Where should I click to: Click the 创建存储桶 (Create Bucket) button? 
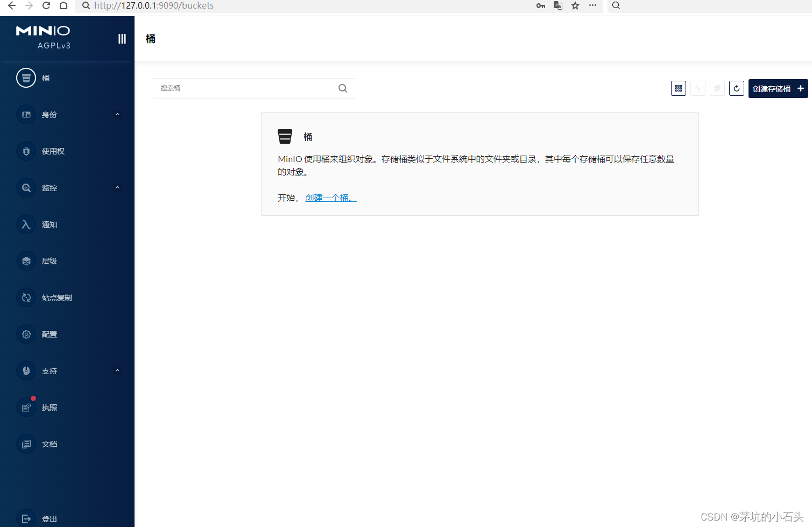click(x=778, y=88)
